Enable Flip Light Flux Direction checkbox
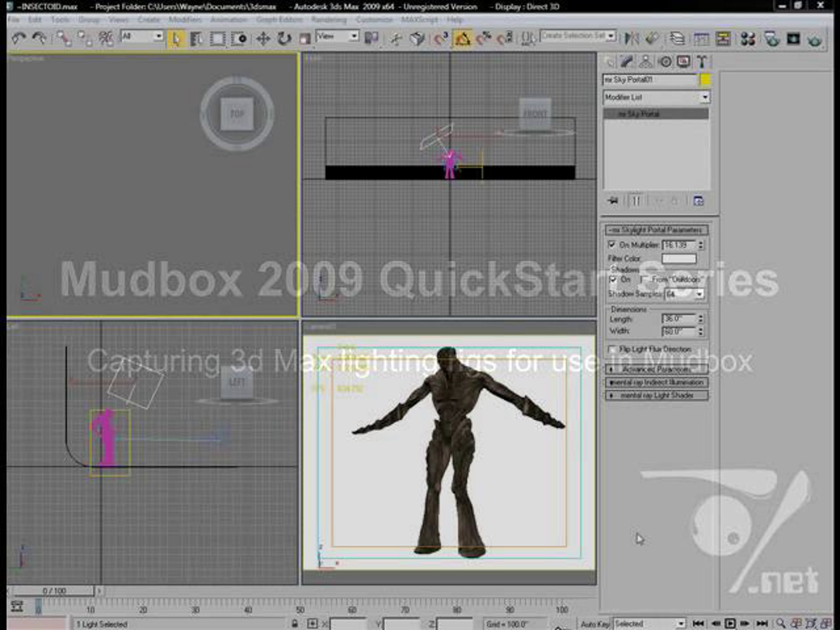 click(611, 349)
